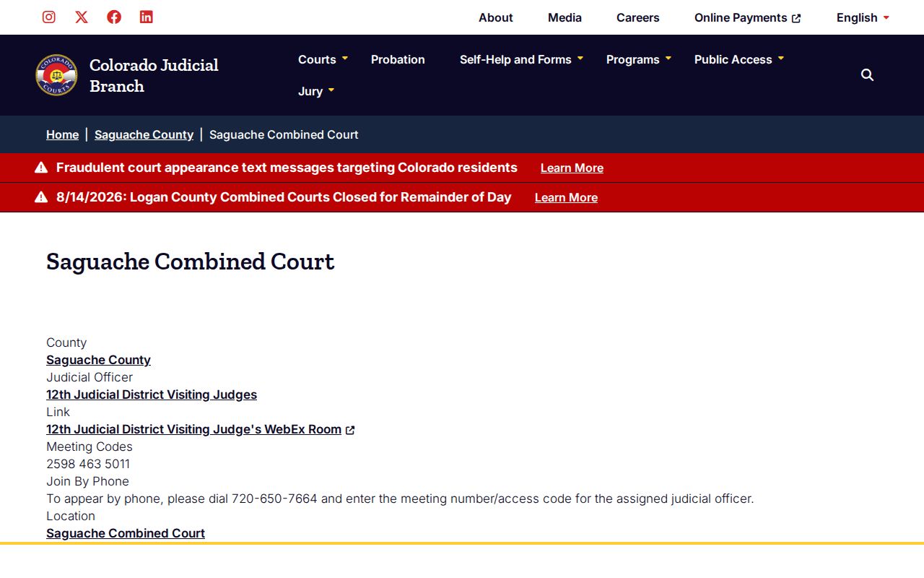This screenshot has height=578, width=924.
Task: Open the Facebook social icon
Action: (114, 17)
